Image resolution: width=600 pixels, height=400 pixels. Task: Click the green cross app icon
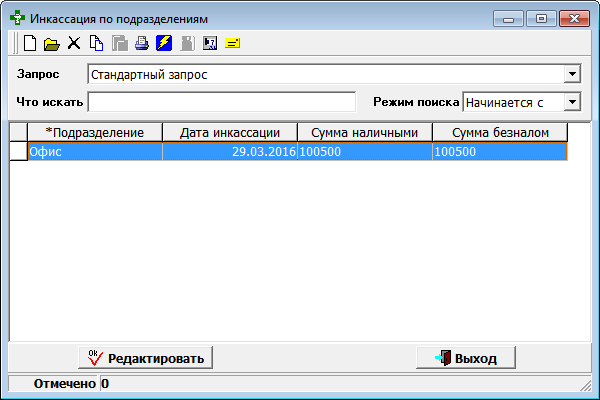(x=17, y=18)
